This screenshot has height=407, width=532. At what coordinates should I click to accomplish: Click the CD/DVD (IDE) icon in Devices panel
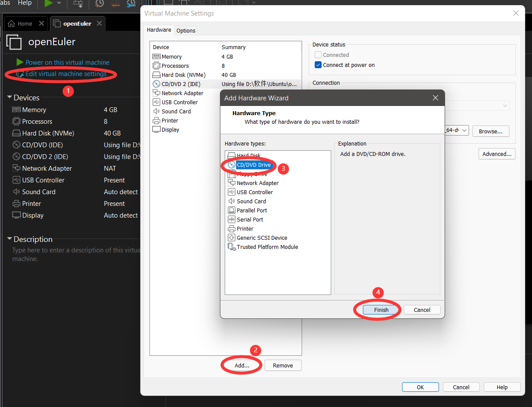point(17,145)
